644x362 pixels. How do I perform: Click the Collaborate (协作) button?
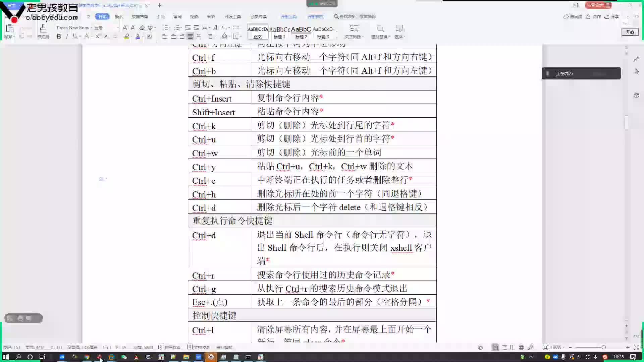(x=594, y=16)
